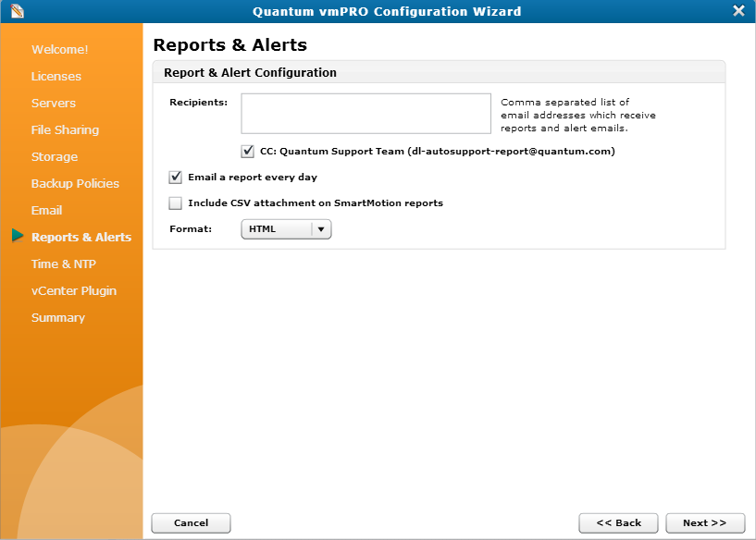This screenshot has height=540, width=756.
Task: Click the Format dropdown arrow
Action: coord(319,228)
